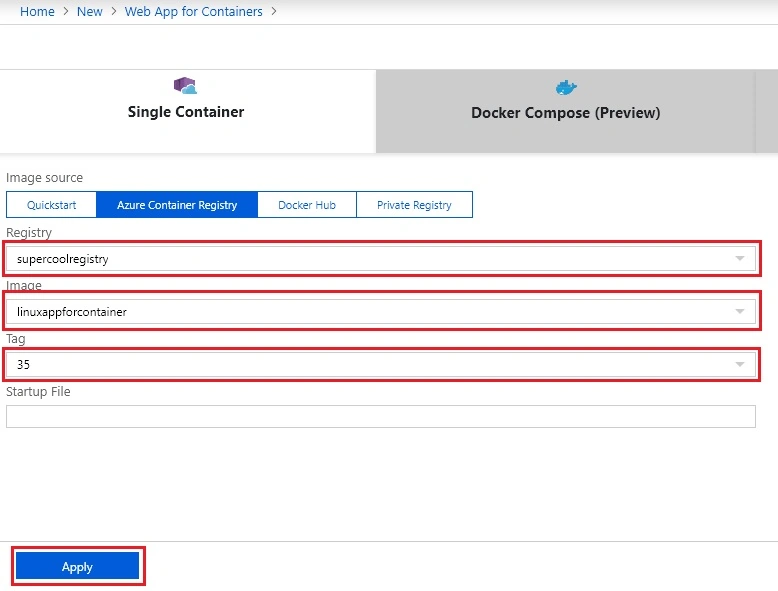
Task: Click chevron after Home breadcrumb
Action: click(65, 11)
